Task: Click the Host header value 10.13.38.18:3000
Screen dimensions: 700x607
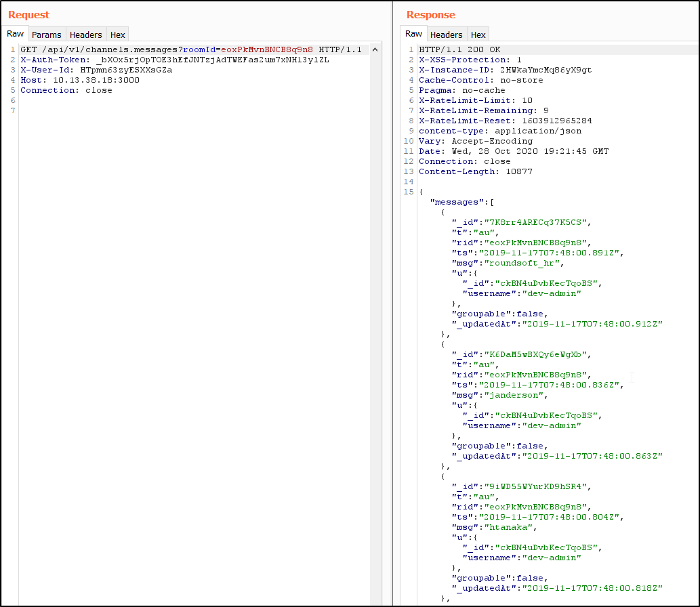Action: [87, 80]
